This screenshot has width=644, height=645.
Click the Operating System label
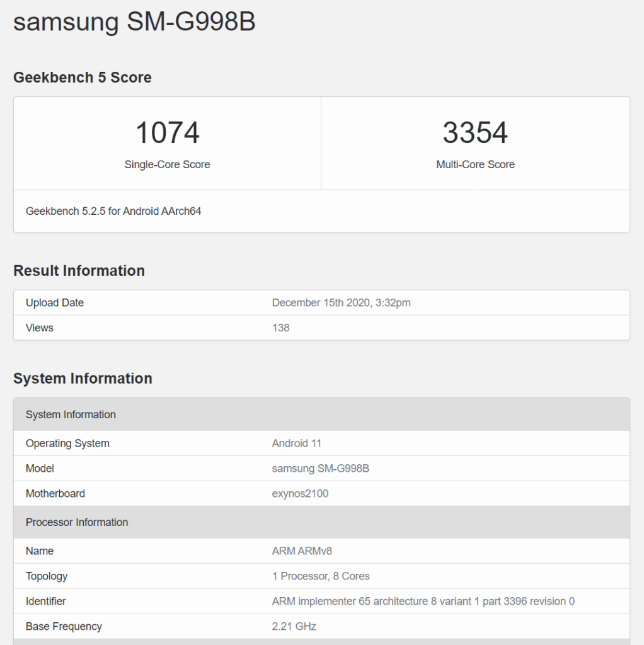point(68,443)
